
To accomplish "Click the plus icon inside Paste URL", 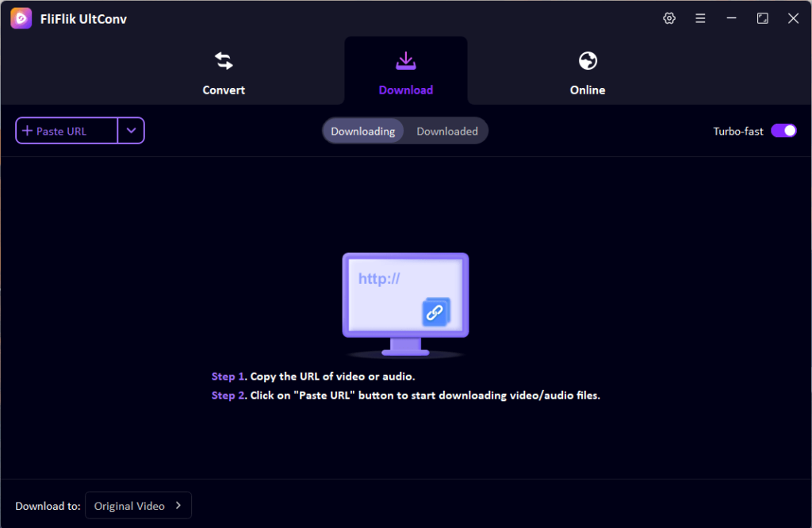I will pyautogui.click(x=28, y=130).
